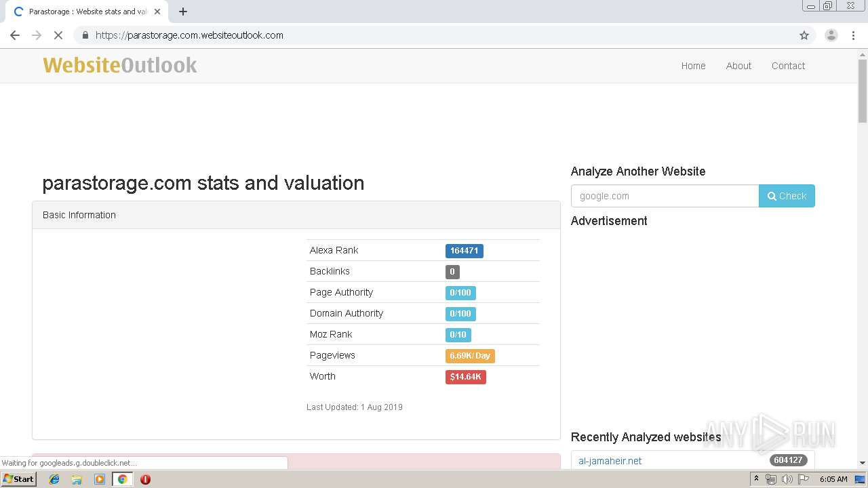868x488 pixels.
Task: Select the Backlinks value 0 badge
Action: (x=452, y=272)
